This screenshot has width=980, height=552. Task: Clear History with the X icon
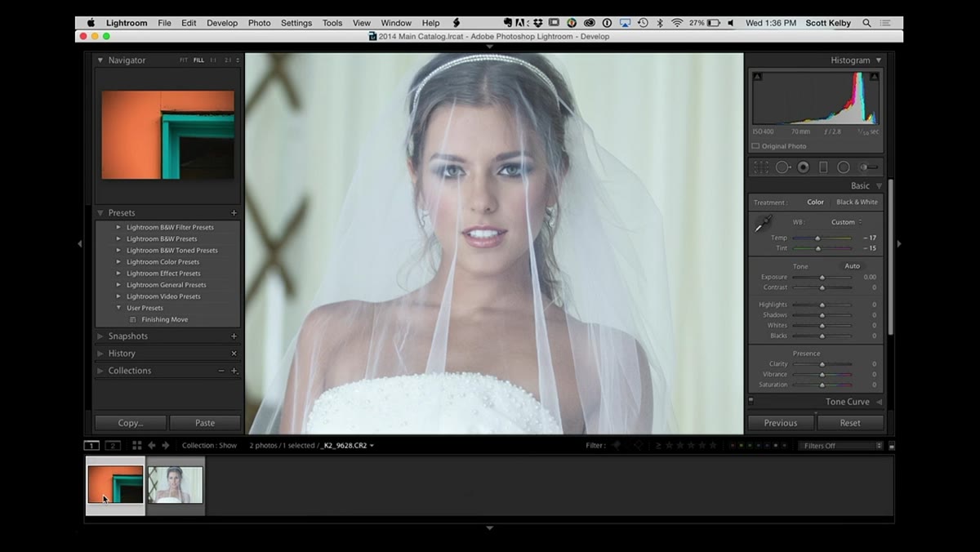(x=234, y=353)
